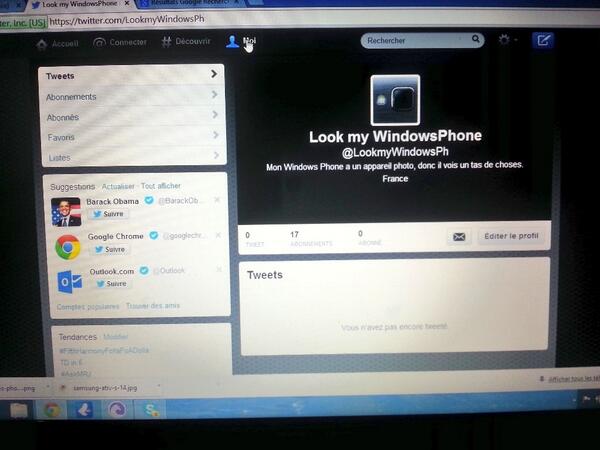The width and height of the screenshot is (600, 450).
Task: Open the 0 Abonné counter
Action: 370,238
